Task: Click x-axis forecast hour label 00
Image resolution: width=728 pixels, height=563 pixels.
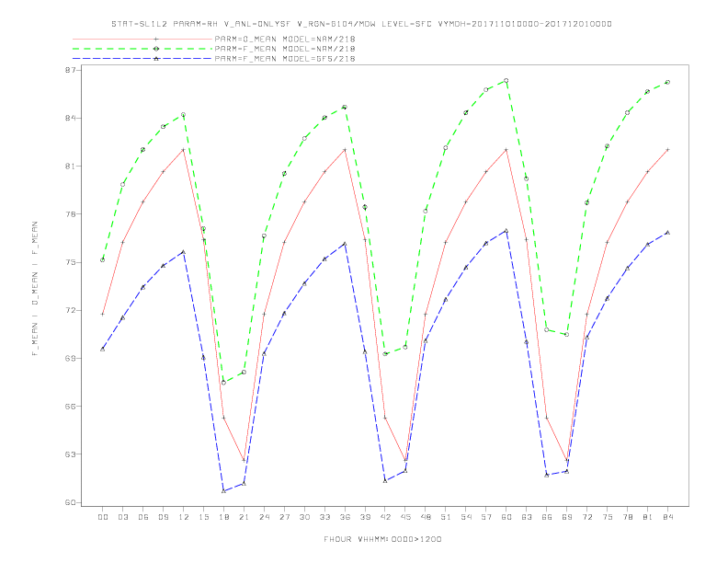Action: coord(103,517)
